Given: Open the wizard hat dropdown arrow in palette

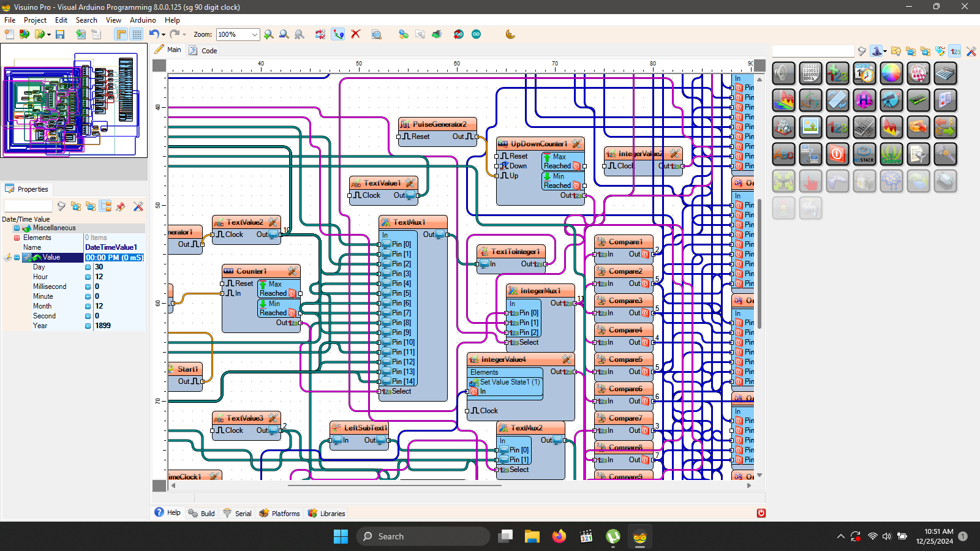Looking at the screenshot, I should click(885, 52).
